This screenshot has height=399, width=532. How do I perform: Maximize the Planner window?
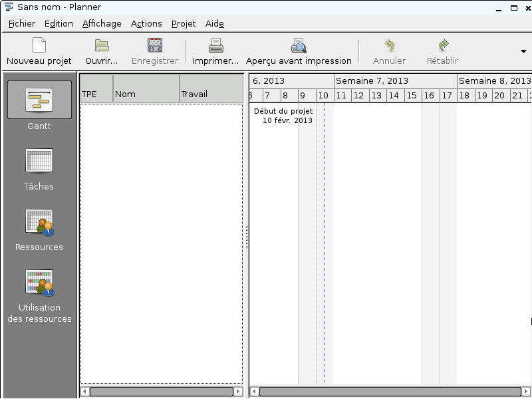click(514, 8)
